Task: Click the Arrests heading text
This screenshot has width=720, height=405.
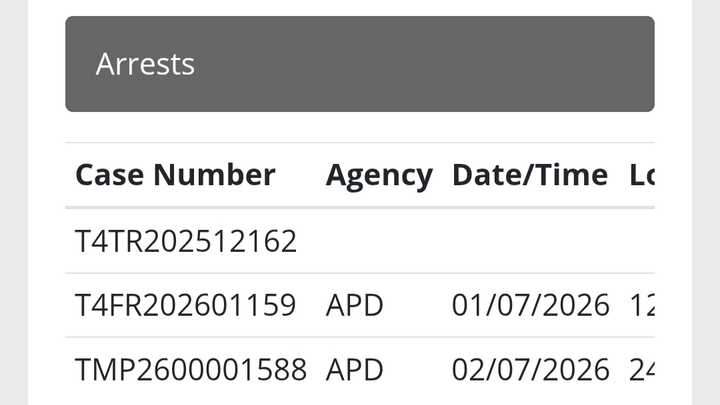Action: tap(145, 64)
